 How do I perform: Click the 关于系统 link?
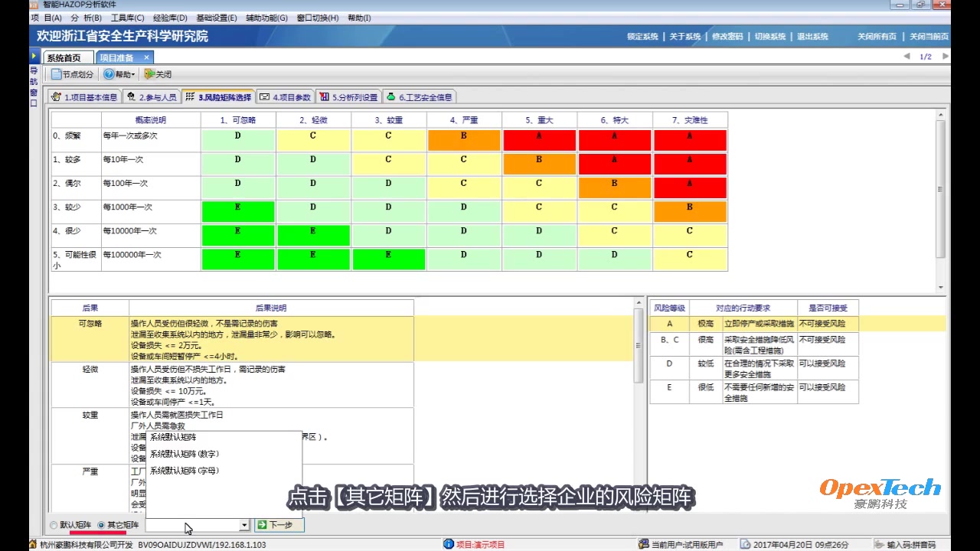tap(685, 37)
